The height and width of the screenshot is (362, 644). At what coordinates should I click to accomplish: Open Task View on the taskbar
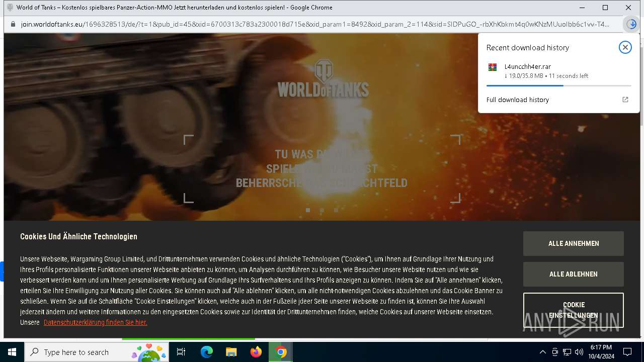click(x=181, y=352)
